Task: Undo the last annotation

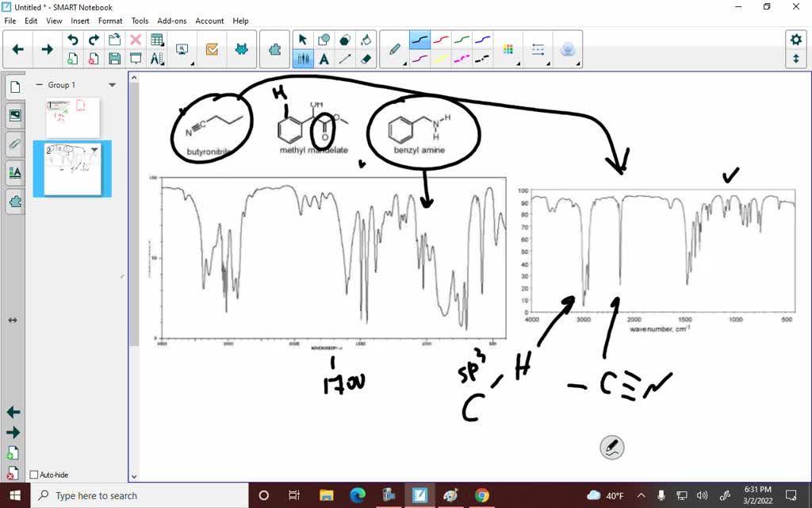Action: [71, 38]
